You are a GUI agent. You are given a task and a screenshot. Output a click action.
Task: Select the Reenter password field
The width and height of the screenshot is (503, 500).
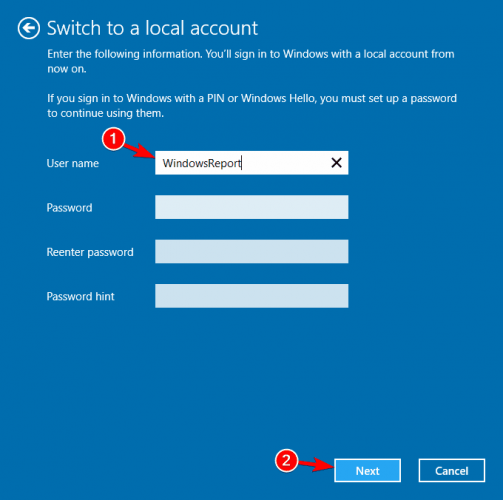tap(251, 251)
